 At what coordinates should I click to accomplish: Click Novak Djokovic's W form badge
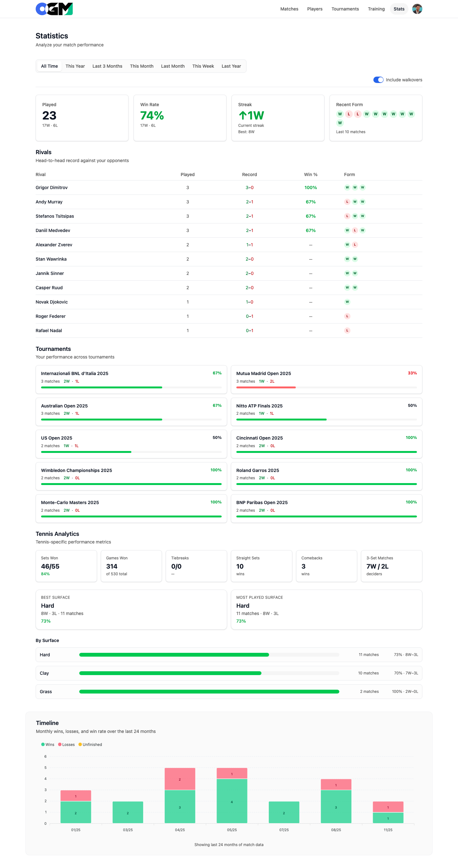pos(347,302)
